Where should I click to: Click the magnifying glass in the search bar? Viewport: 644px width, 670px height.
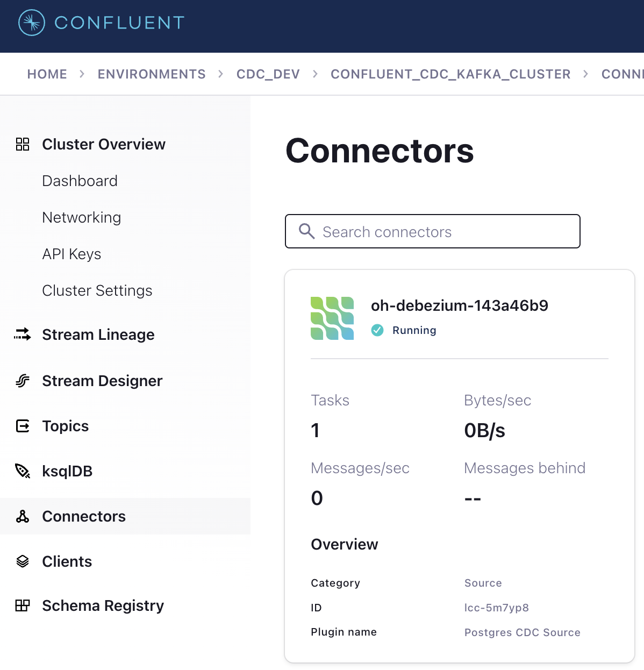[x=307, y=231]
